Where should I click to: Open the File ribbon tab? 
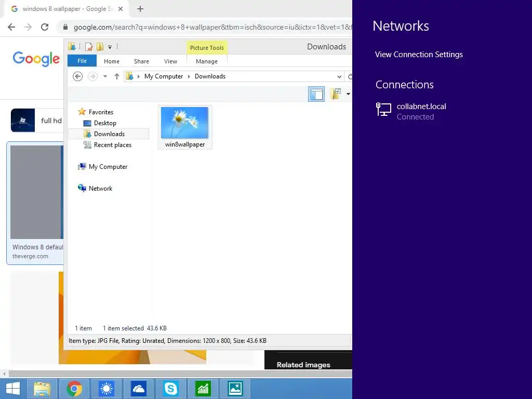(x=82, y=61)
